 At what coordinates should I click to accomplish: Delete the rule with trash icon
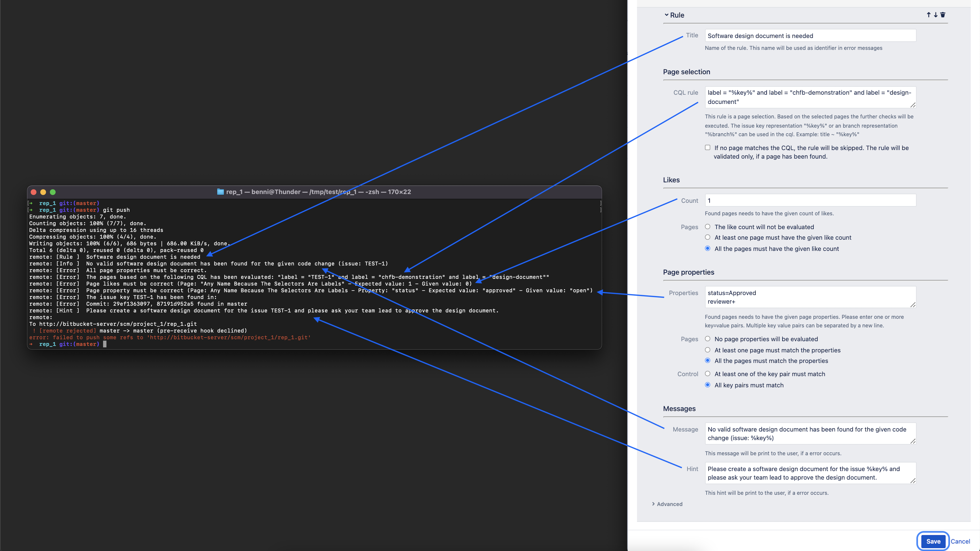(943, 15)
